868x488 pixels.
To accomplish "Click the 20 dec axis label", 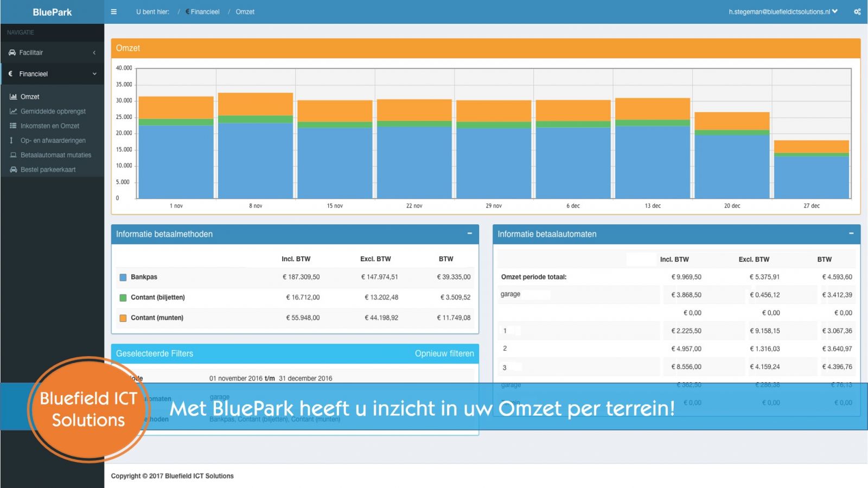I will pos(732,206).
